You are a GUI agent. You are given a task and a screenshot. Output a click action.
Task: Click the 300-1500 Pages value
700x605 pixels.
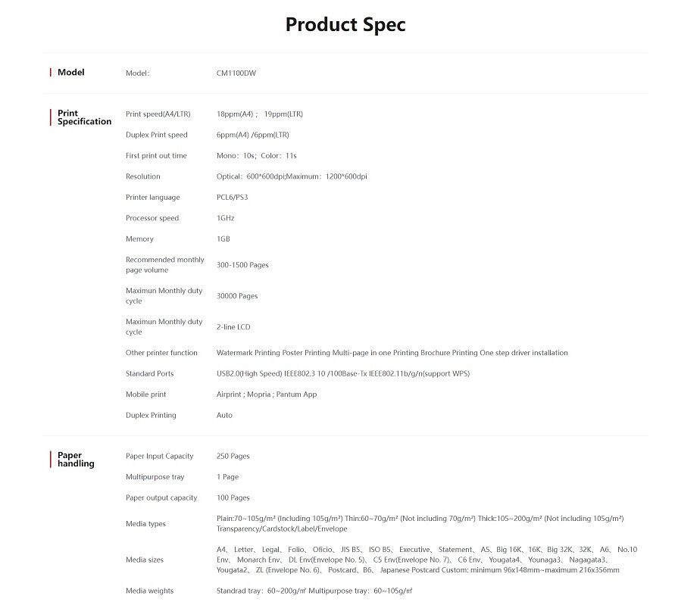(242, 265)
